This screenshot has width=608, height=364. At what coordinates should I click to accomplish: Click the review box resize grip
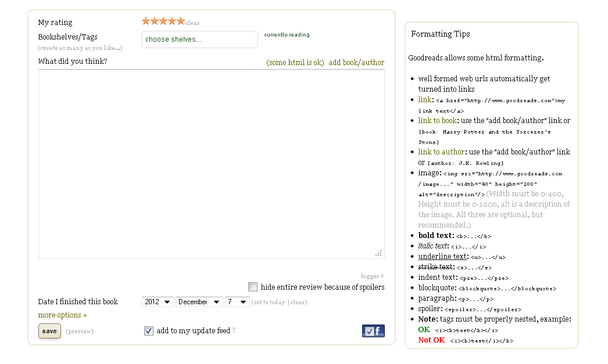[x=378, y=253]
